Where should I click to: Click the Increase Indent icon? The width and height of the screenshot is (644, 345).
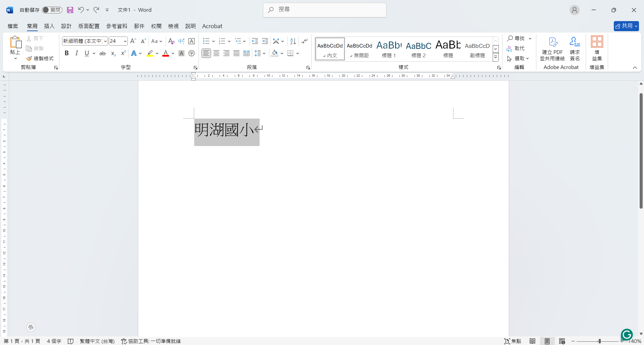tap(265, 41)
